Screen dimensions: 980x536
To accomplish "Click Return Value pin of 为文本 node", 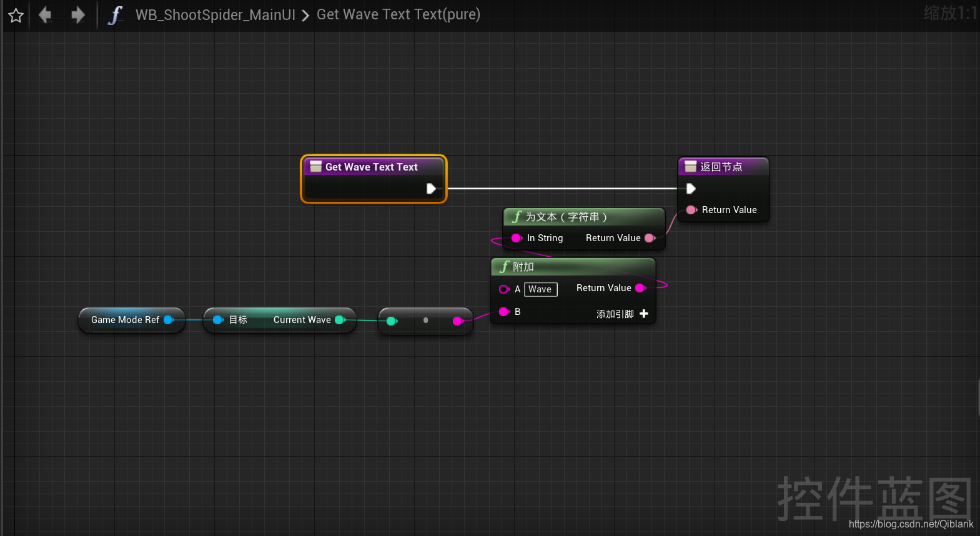I will coord(650,238).
